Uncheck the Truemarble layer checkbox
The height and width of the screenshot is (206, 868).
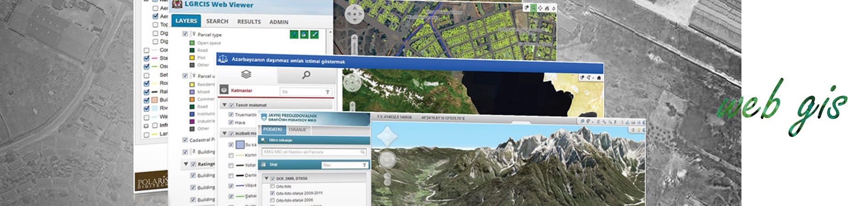click(231, 114)
